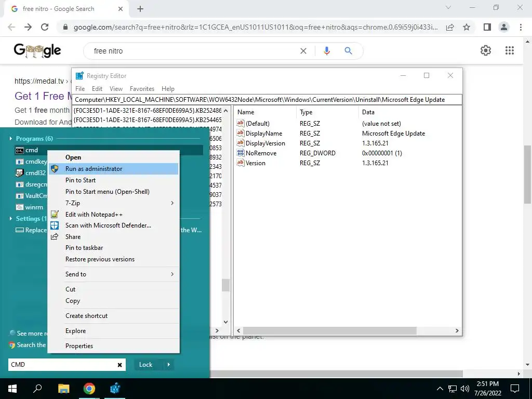Open Chrome profile avatar
532x399 pixels.
coord(504,27)
